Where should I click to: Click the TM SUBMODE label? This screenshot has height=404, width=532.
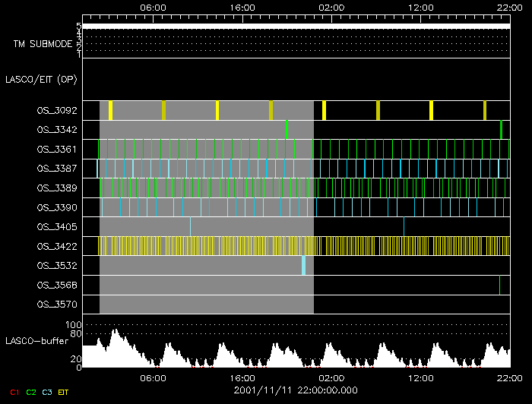click(x=43, y=44)
